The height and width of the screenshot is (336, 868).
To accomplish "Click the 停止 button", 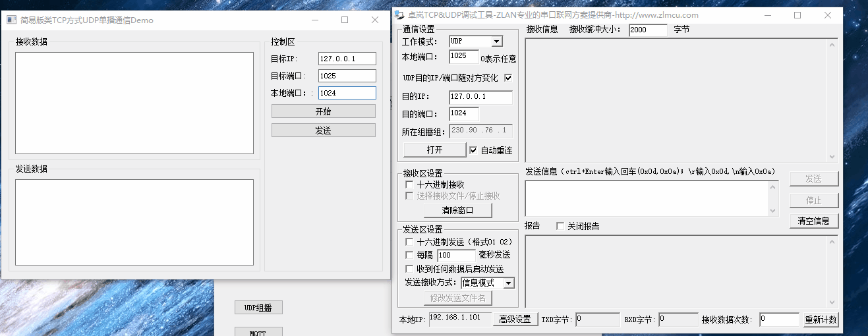I will pos(814,200).
